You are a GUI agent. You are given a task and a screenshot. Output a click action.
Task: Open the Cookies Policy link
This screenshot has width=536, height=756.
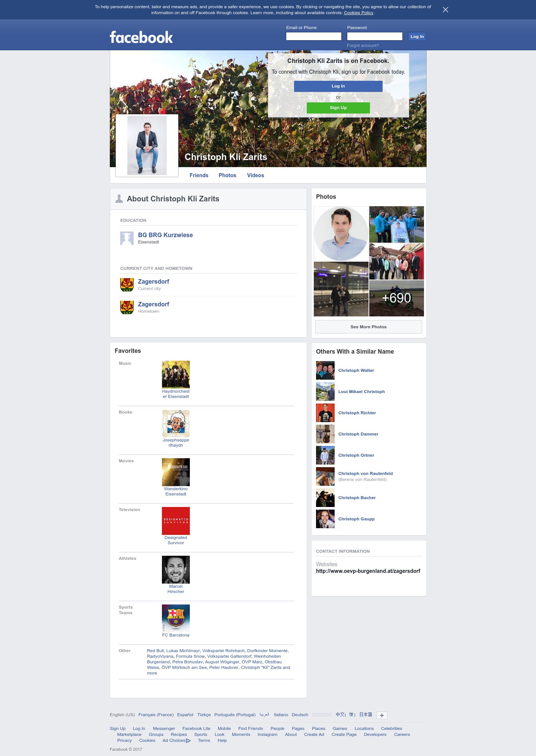(358, 13)
